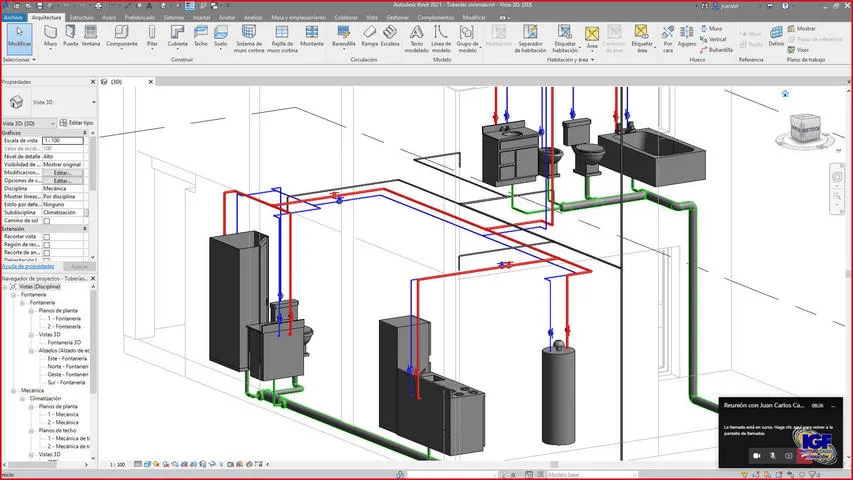Click the ViewCube navigation cube
This screenshot has width=853, height=480.
pyautogui.click(x=805, y=128)
